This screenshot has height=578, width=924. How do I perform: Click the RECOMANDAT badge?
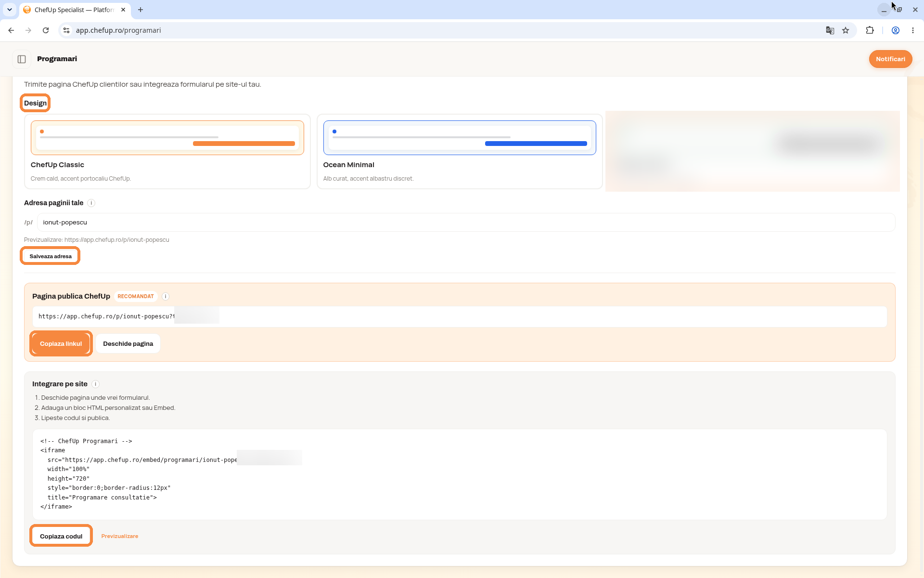tap(136, 297)
